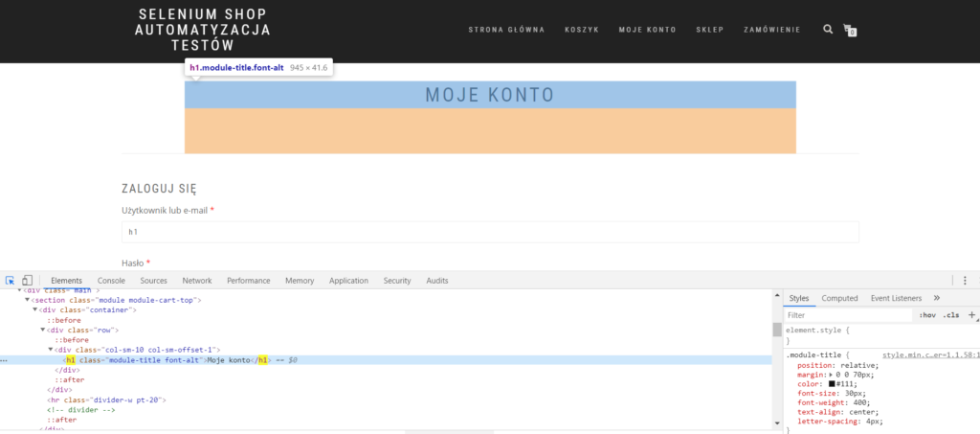Show more Styles panel tabs via double chevron

tap(936, 298)
